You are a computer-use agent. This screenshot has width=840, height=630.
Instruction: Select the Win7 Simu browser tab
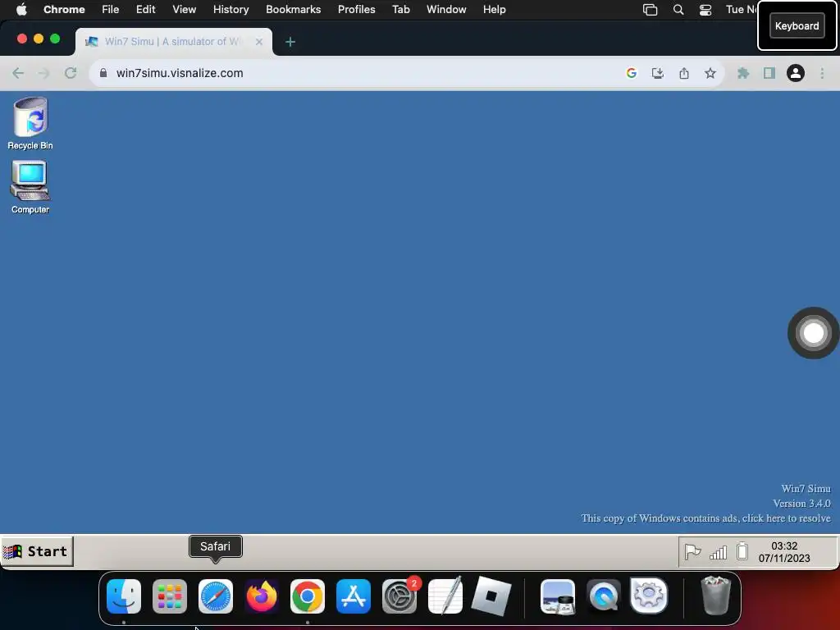(174, 41)
